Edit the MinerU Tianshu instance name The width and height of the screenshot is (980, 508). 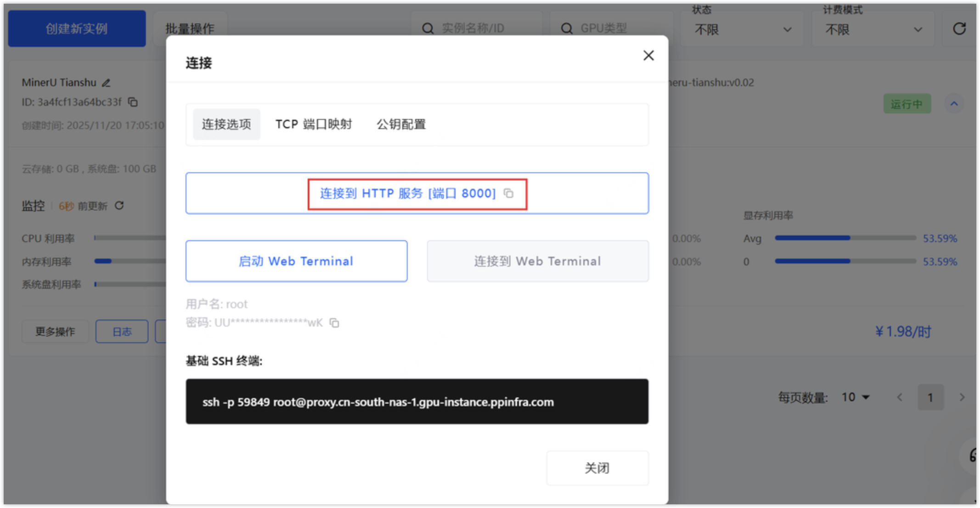tap(106, 83)
